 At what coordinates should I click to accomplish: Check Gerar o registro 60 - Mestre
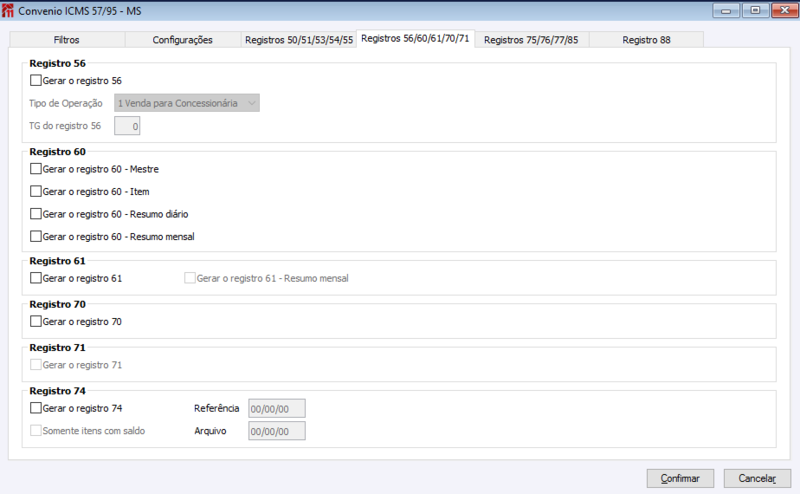point(36,169)
